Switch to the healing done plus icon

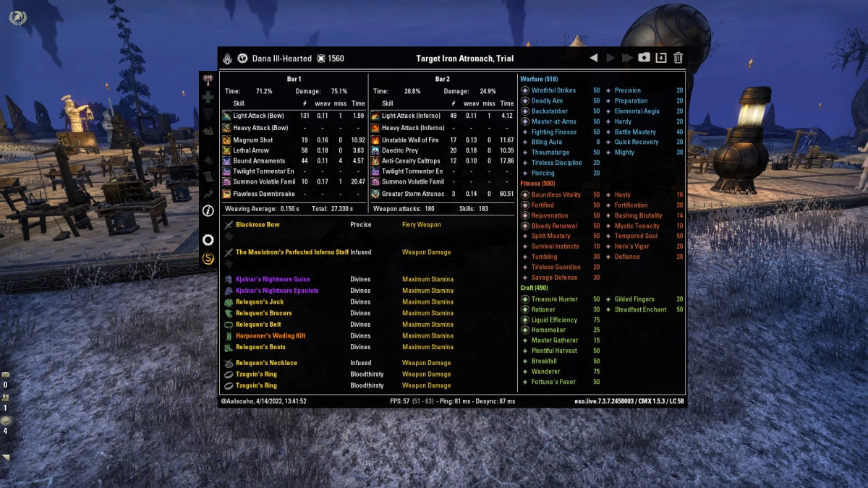tap(208, 97)
